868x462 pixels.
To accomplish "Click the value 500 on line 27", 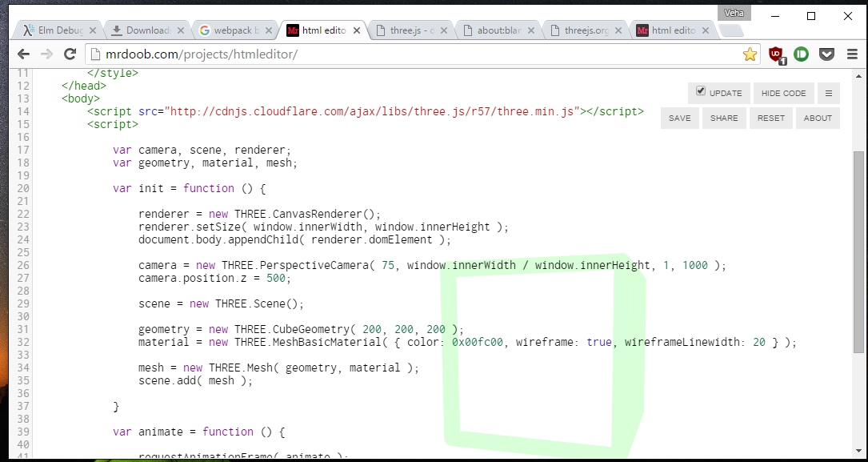I will [x=276, y=278].
